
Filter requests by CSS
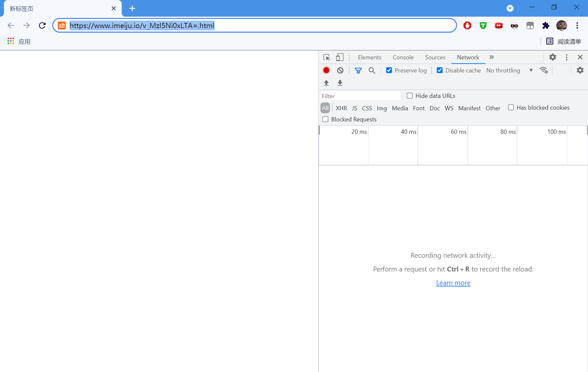point(367,108)
